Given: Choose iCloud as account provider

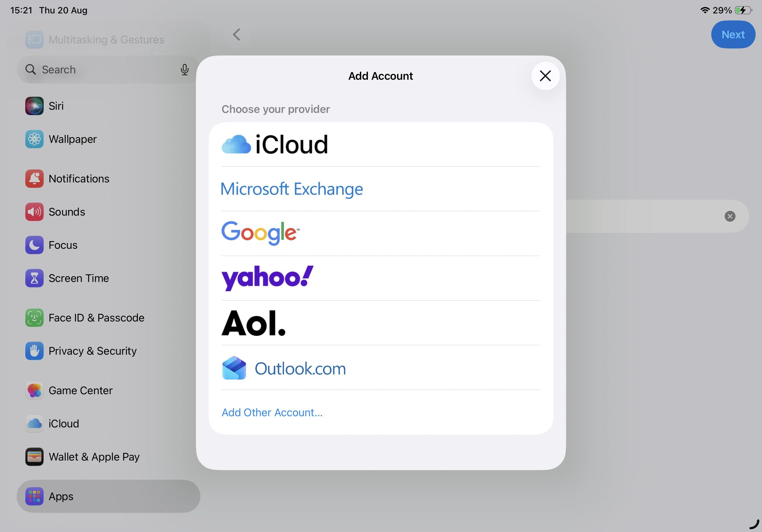Looking at the screenshot, I should (381, 144).
